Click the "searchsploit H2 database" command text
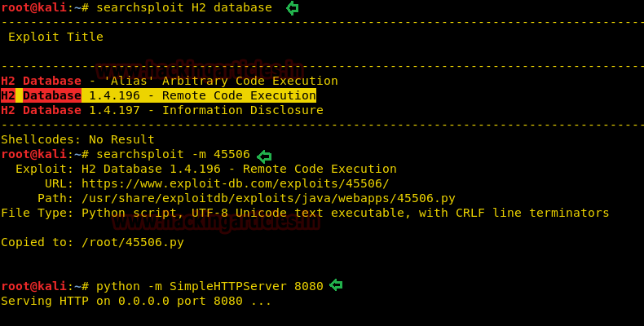Screen dimensions: 644x326 coord(184,7)
